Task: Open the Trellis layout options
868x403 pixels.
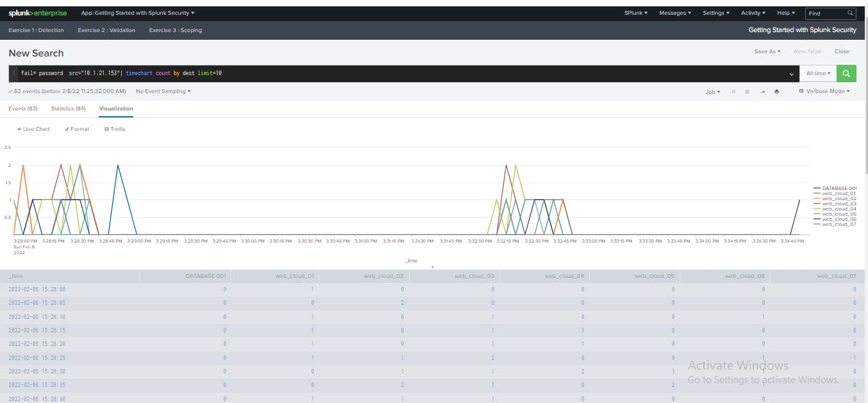Action: coord(115,129)
